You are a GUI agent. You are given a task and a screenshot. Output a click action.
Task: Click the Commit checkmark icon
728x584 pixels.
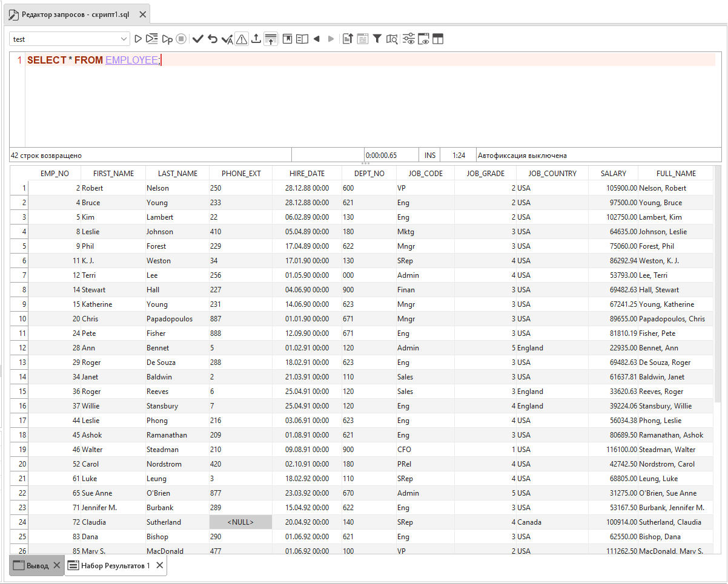(x=198, y=38)
